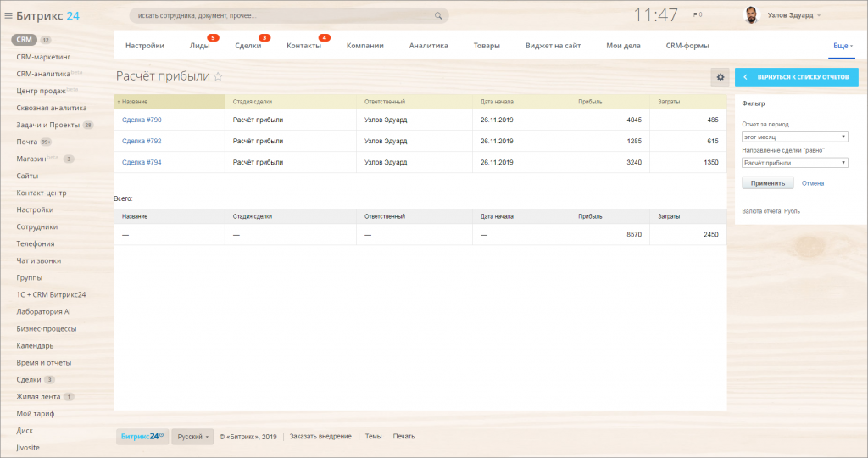Open Центр продаж in sidebar
Viewport: 868px width, 458px height.
[41, 91]
